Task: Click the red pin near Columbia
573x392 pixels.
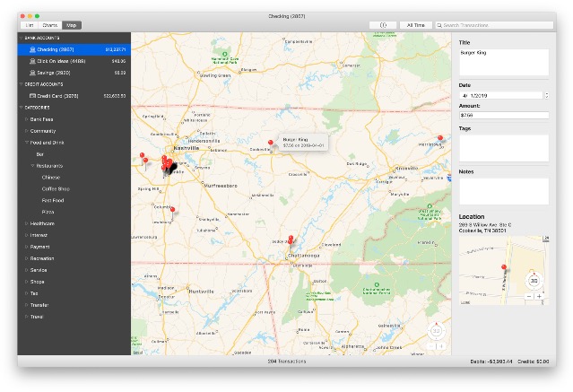Action: (172, 210)
